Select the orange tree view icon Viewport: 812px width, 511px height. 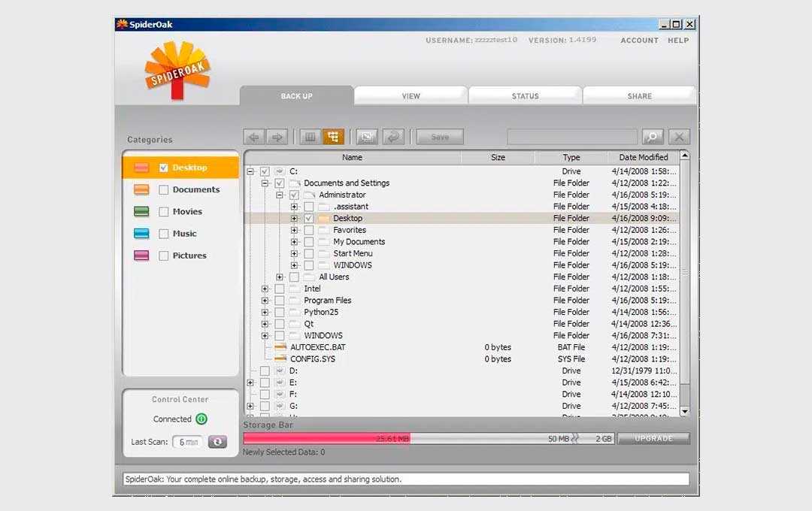click(x=334, y=137)
